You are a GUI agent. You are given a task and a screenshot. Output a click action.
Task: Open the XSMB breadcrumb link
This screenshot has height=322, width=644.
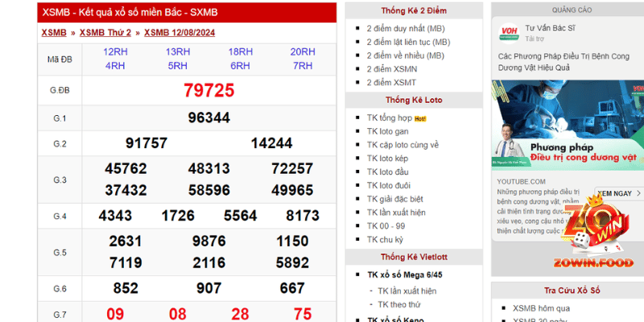tap(54, 32)
